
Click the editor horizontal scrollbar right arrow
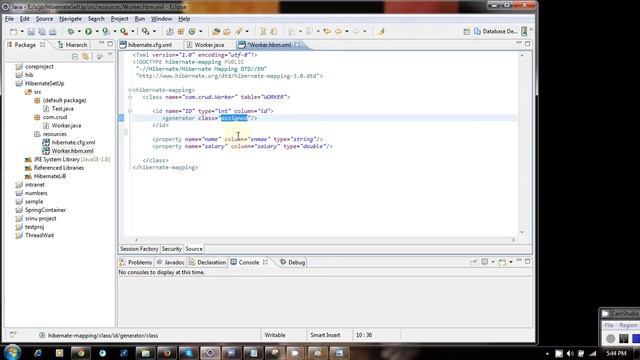point(513,240)
